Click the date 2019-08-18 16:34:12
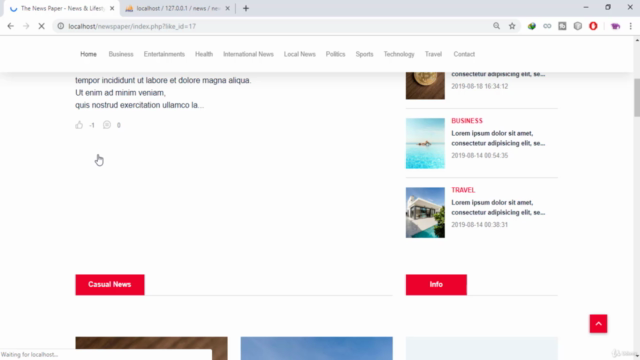Viewport: 640px width, 360px height. 480,86
